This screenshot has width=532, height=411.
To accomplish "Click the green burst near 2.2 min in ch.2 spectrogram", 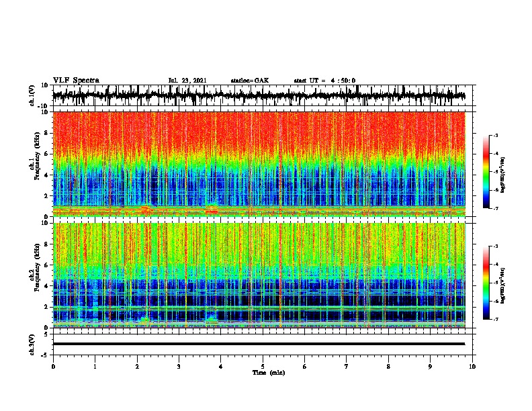I will [145, 320].
